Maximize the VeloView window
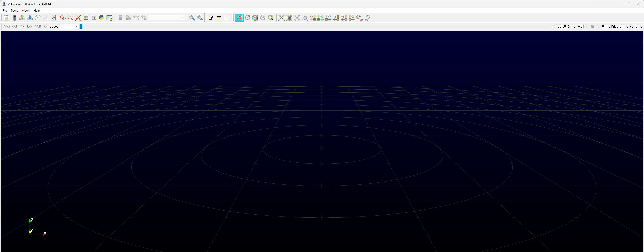Screen dimensions: 644x252 tap(627, 4)
